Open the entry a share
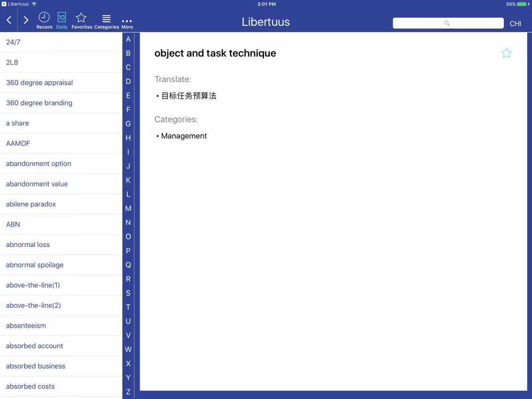Screen dimensions: 532x399 (x=61, y=123)
